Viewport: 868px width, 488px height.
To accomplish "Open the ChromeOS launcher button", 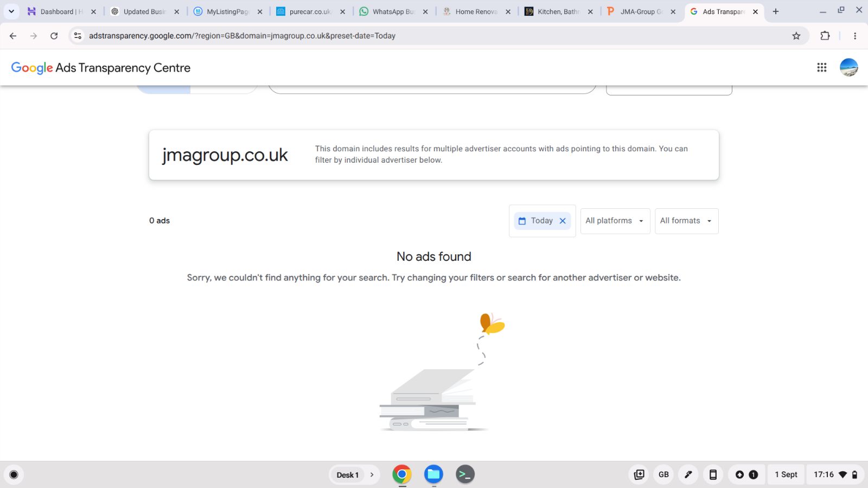I will (14, 475).
